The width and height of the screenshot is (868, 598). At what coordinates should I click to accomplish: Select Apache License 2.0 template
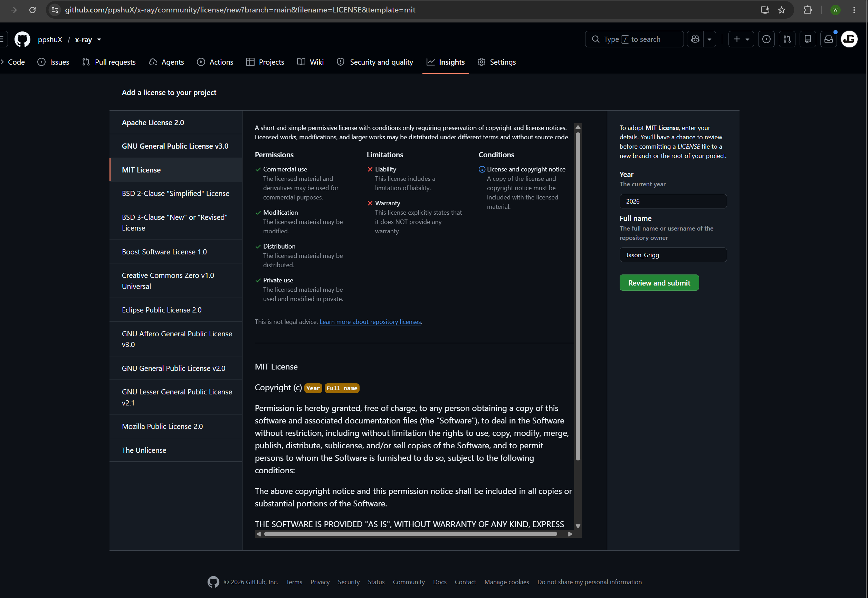pos(176,122)
